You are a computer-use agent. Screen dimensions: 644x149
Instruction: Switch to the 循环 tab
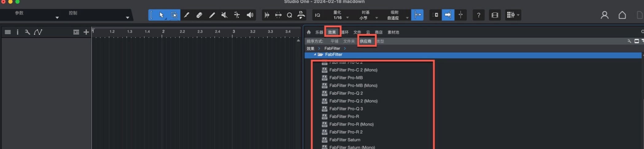345,32
